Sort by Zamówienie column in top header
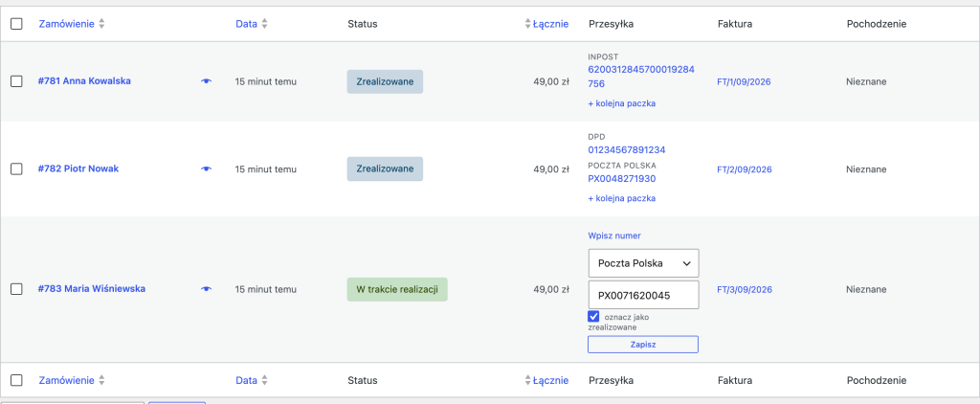The image size is (980, 404). click(x=66, y=24)
